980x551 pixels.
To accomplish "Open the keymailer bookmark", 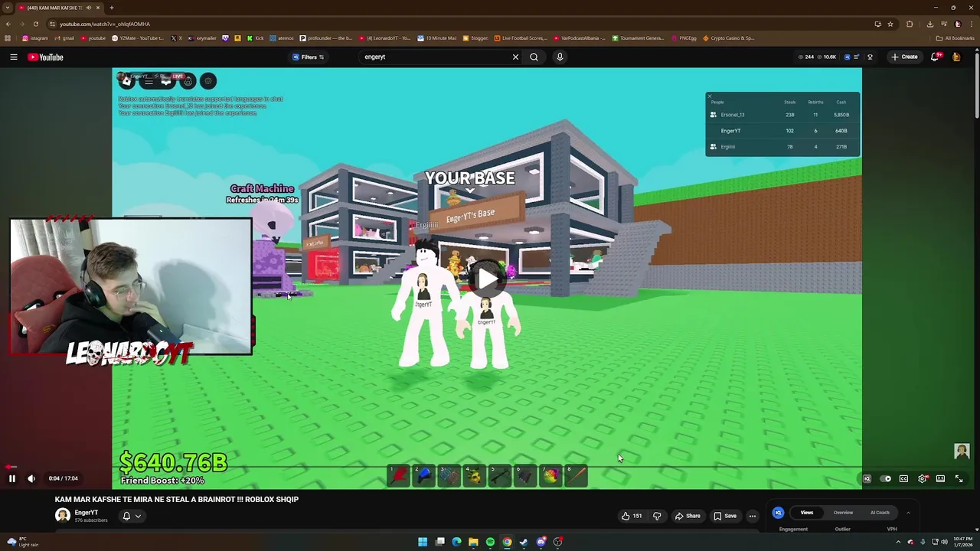I will (202, 37).
